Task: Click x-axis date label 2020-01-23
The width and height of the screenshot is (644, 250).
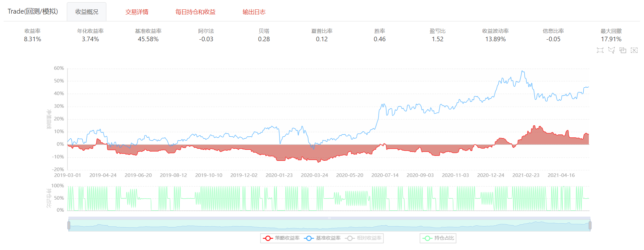Action: pos(279,175)
